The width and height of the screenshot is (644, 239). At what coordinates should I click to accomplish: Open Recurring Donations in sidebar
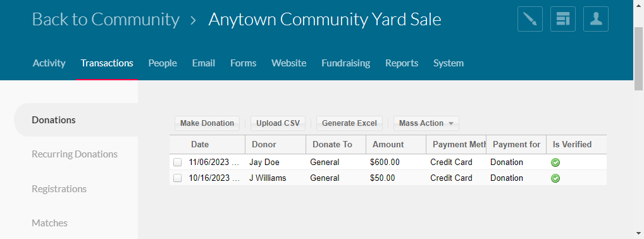[x=75, y=154]
